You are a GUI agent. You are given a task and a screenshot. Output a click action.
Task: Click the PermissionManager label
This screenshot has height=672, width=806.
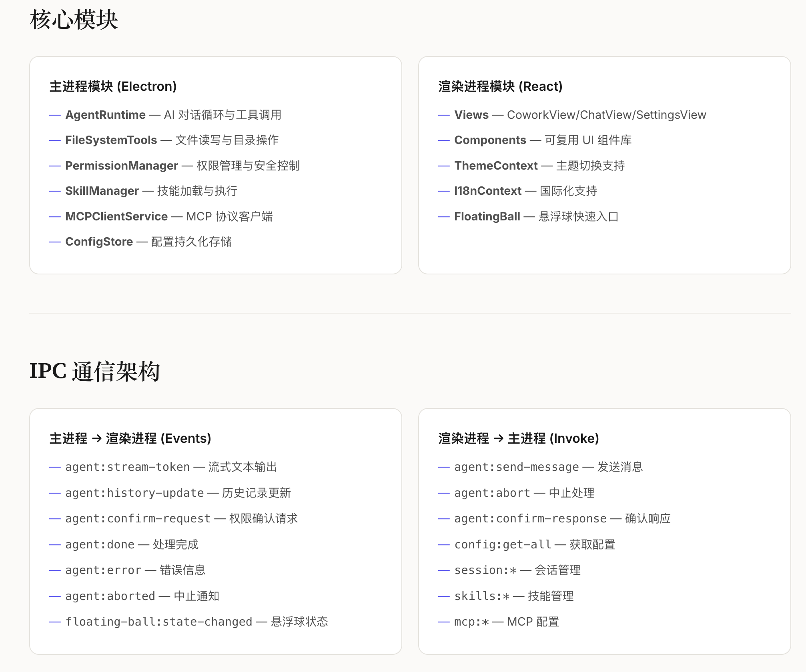pyautogui.click(x=121, y=166)
